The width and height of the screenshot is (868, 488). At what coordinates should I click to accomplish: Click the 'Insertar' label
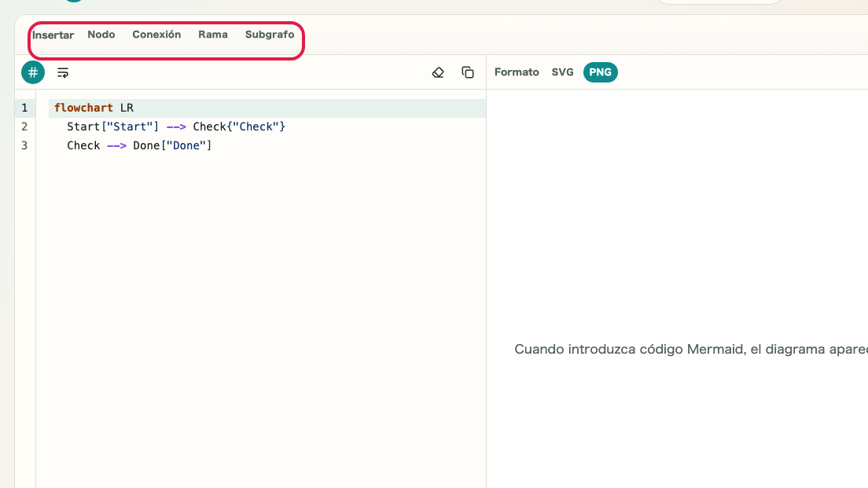pos(53,35)
